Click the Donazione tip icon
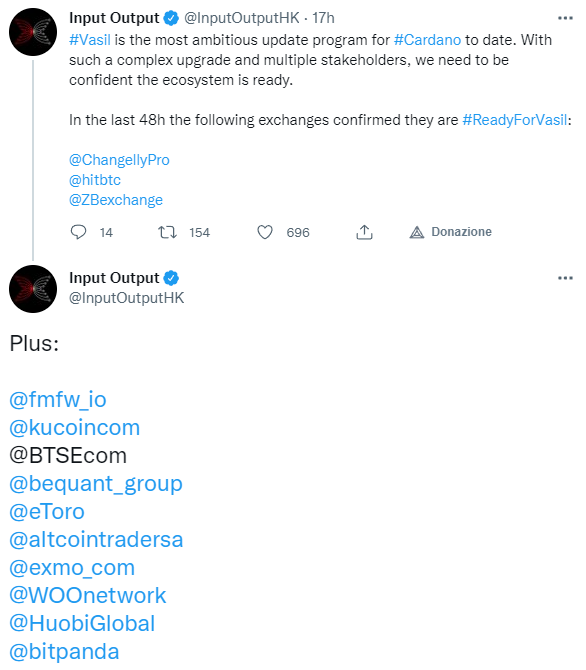The width and height of the screenshot is (586, 670). pos(417,232)
